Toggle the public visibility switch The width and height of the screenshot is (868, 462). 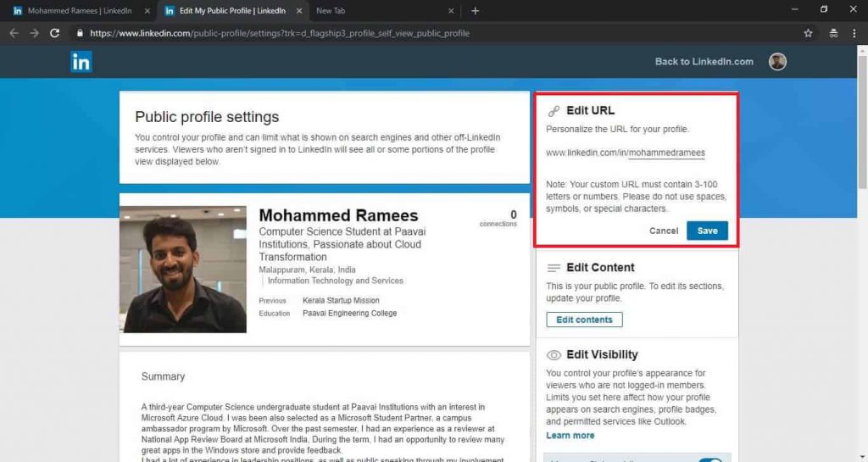click(x=711, y=459)
